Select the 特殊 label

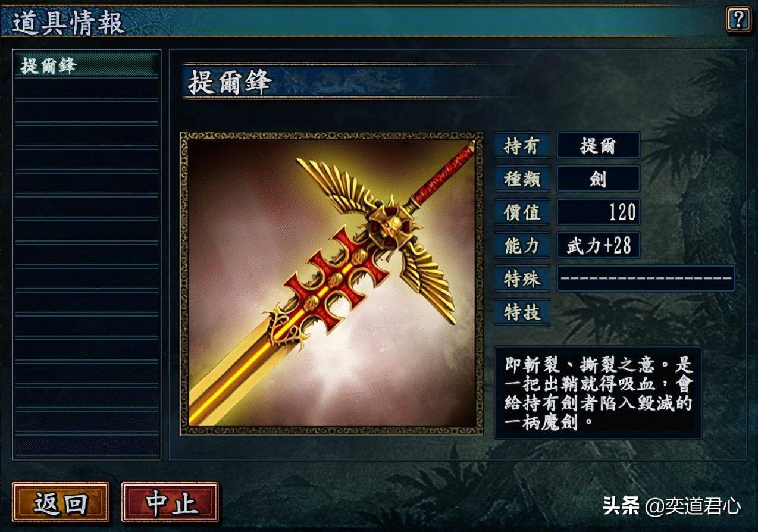point(522,278)
